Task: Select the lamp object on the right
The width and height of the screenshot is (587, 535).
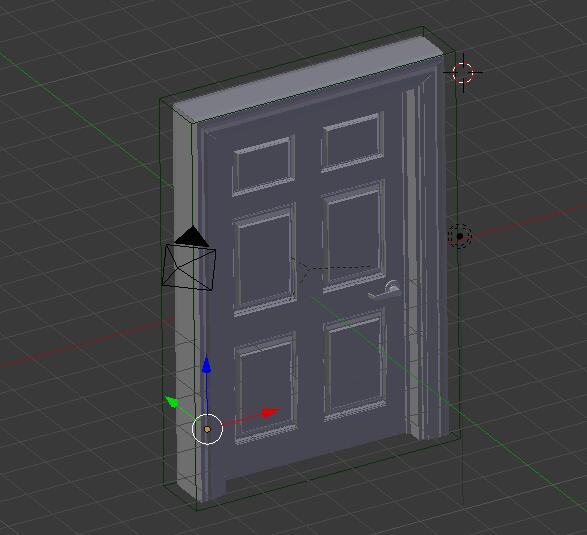Action: 460,236
